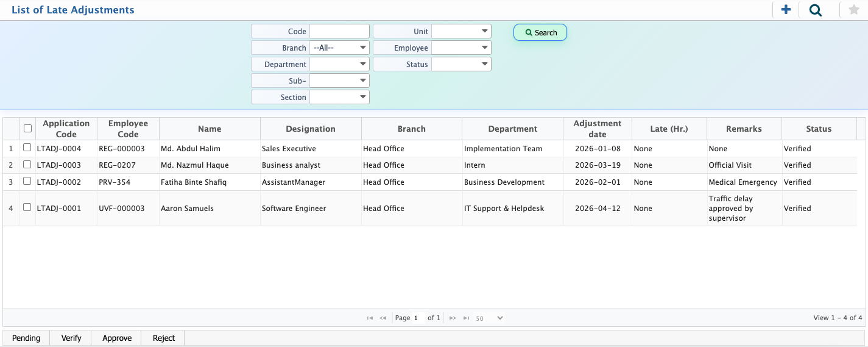This screenshot has height=347, width=868.
Task: Click the plus icon to add adjustment
Action: point(786,10)
